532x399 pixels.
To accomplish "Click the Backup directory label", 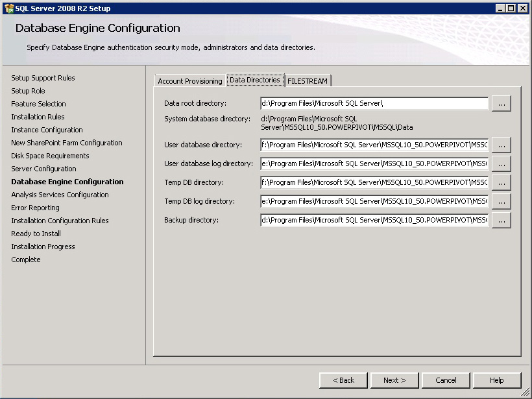I will tap(191, 220).
